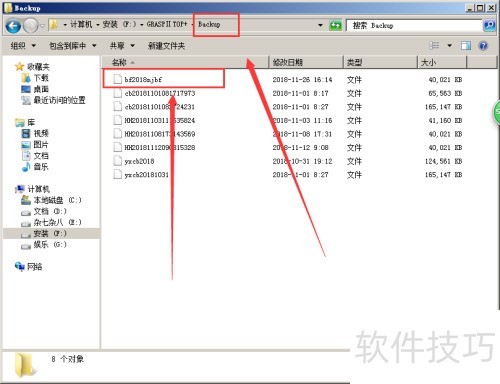Click the 124,561 KB size cell
This screenshot has width=500, height=384.
click(443, 161)
